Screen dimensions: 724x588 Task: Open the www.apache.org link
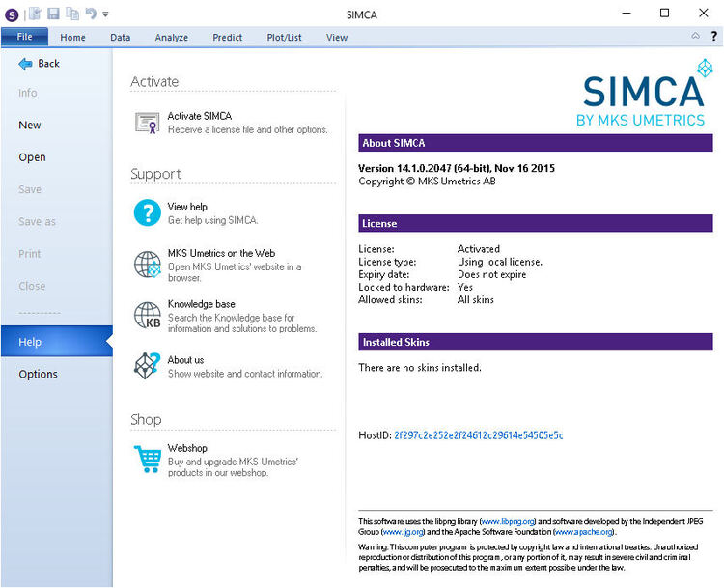583,532
